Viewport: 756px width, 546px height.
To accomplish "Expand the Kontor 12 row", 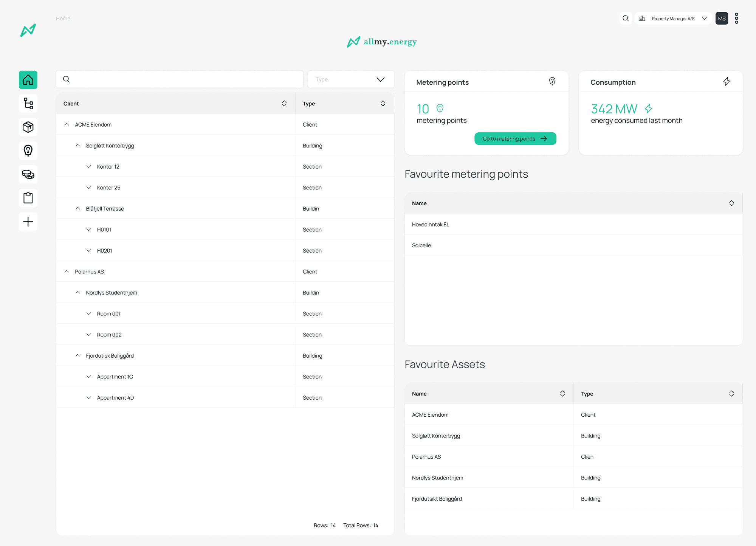I will tap(89, 167).
